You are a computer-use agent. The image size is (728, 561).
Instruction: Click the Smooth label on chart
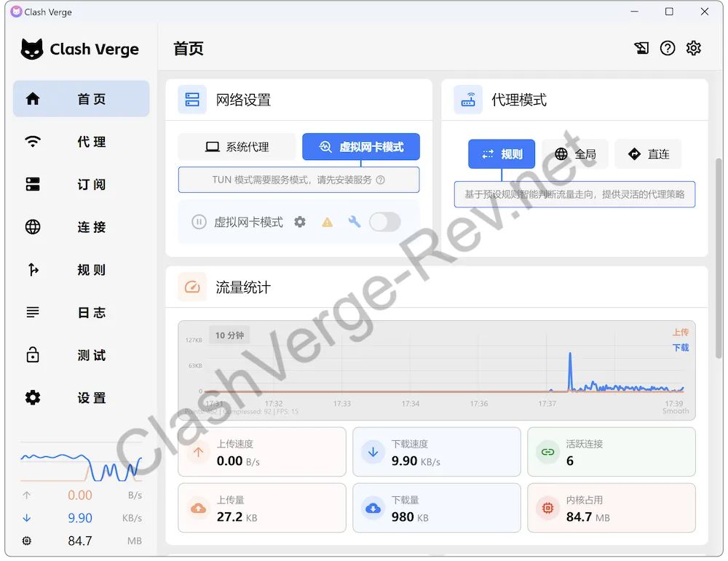[676, 411]
